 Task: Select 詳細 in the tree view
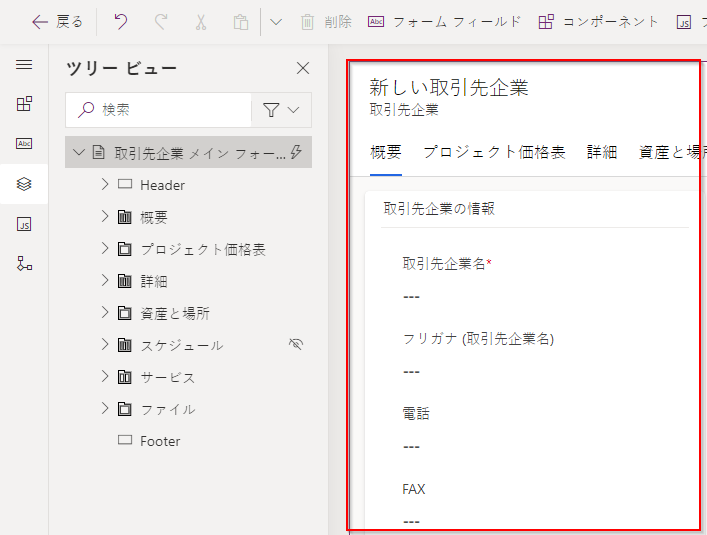click(x=154, y=281)
